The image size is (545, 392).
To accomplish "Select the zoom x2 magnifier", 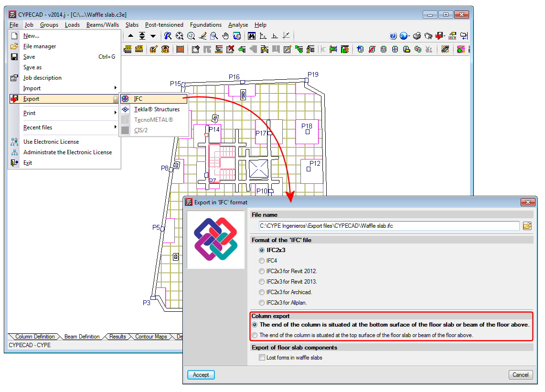I will coord(191,36).
